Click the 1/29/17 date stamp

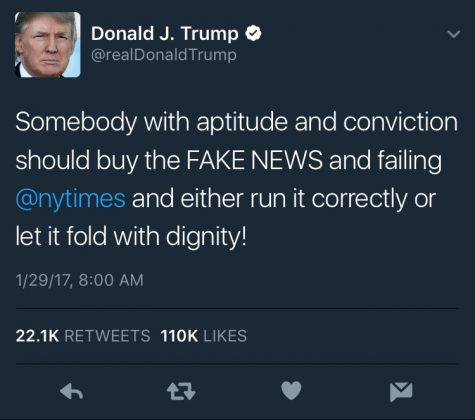click(x=43, y=280)
